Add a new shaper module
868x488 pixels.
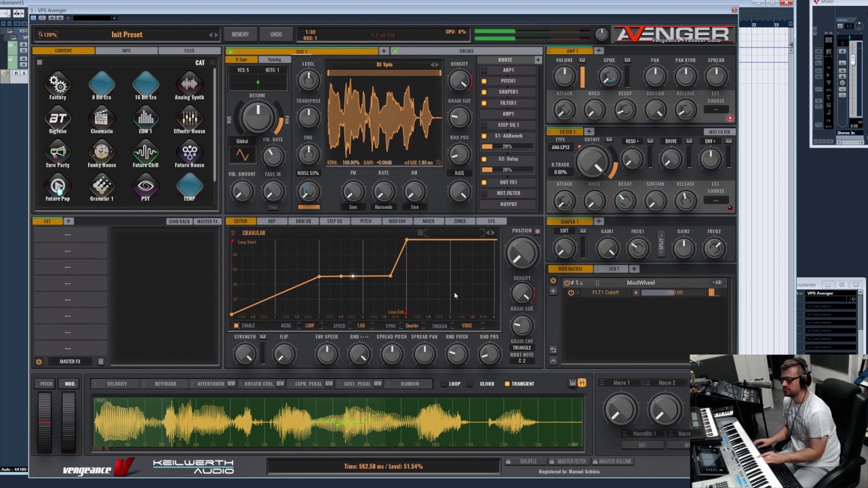[x=598, y=221]
